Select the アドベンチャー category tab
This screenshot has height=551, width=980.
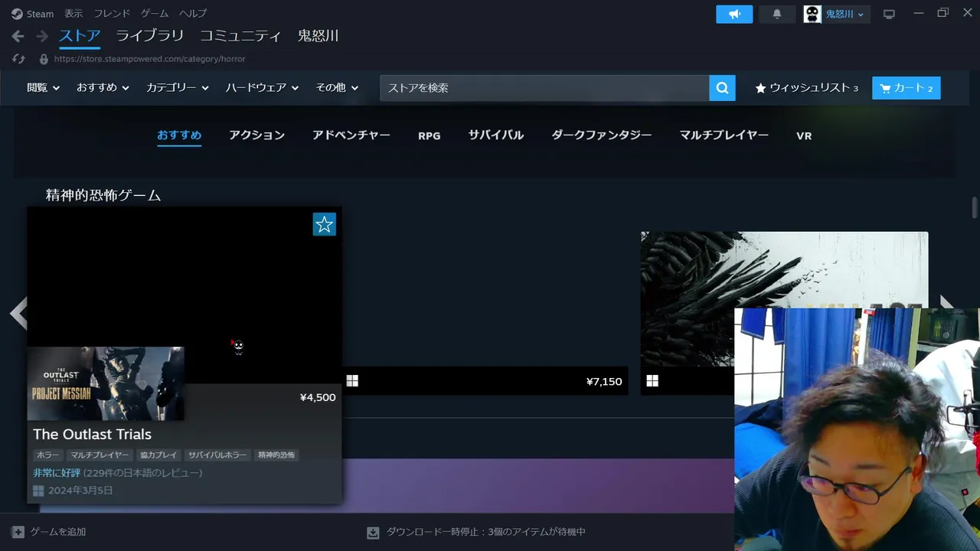coord(351,135)
